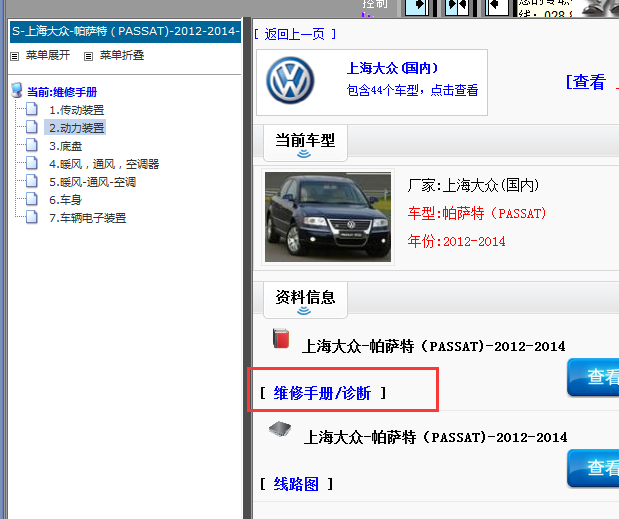
Task: Open the 上海大众(国内) brand link
Action: click(392, 68)
